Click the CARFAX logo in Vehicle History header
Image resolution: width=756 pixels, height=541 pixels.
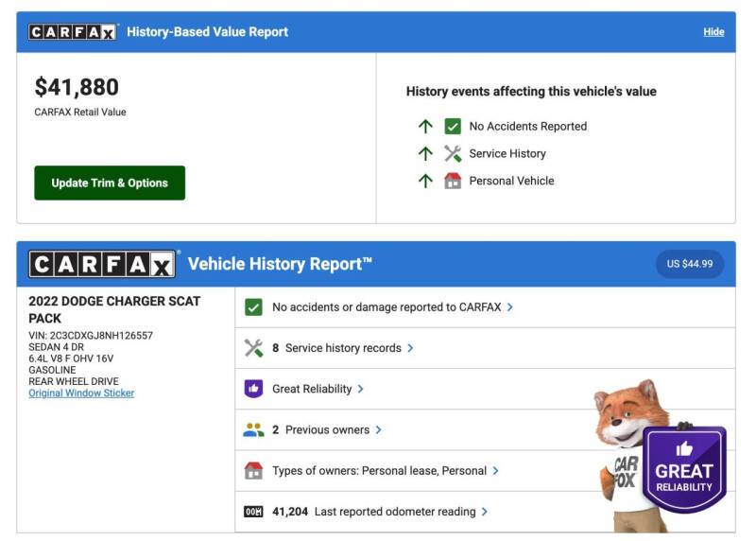(102, 264)
